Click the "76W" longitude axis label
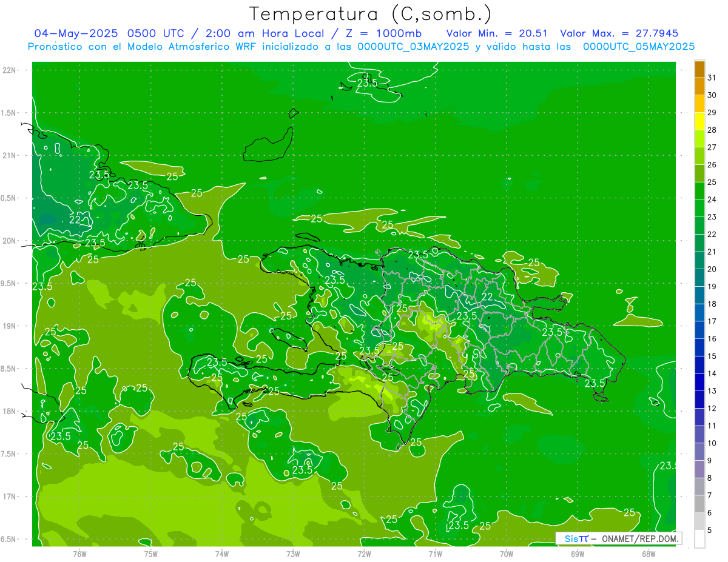 click(79, 554)
